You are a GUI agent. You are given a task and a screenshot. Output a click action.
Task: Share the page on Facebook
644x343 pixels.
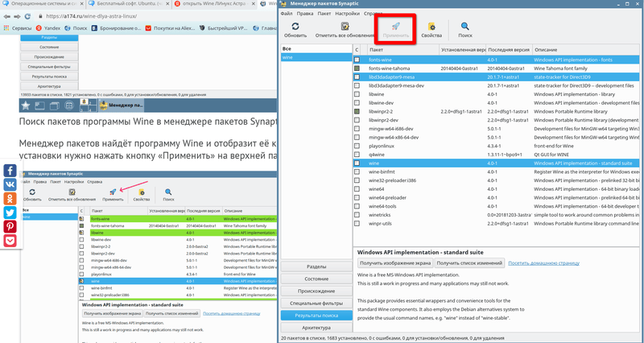10,171
